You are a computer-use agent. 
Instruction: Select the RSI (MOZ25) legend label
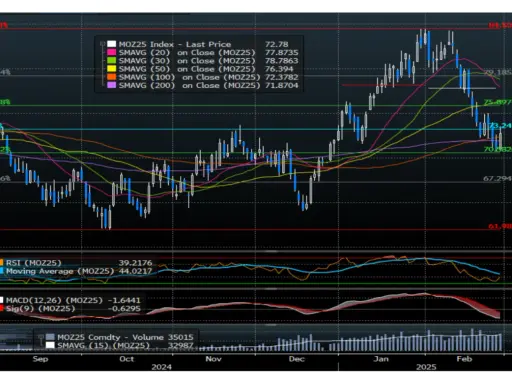(x=34, y=263)
